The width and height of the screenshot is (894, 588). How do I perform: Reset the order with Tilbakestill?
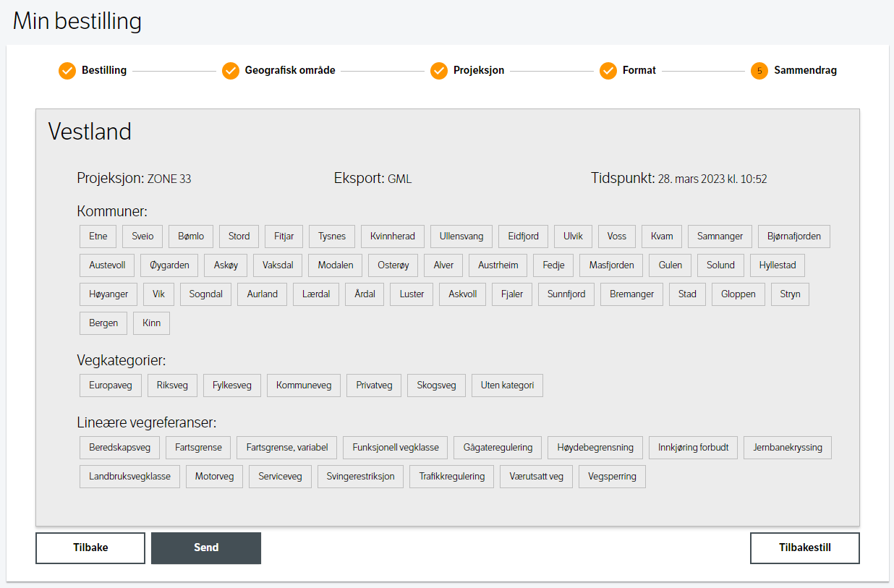click(805, 547)
